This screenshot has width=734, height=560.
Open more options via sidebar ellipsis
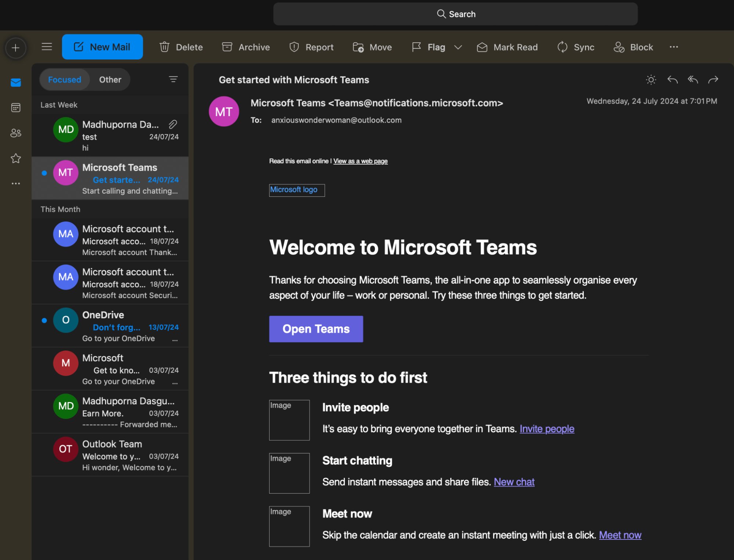tap(15, 183)
